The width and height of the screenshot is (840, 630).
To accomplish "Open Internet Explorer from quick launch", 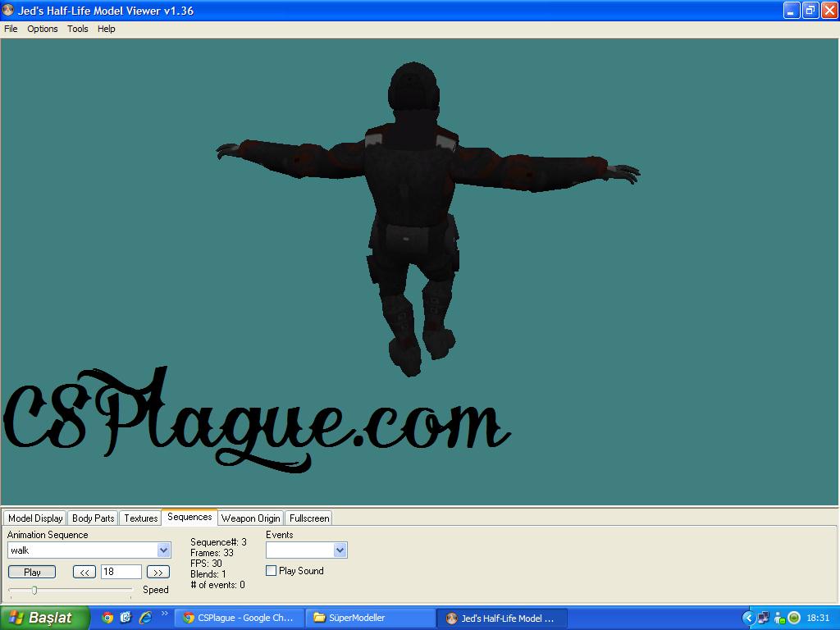I will coord(145,618).
